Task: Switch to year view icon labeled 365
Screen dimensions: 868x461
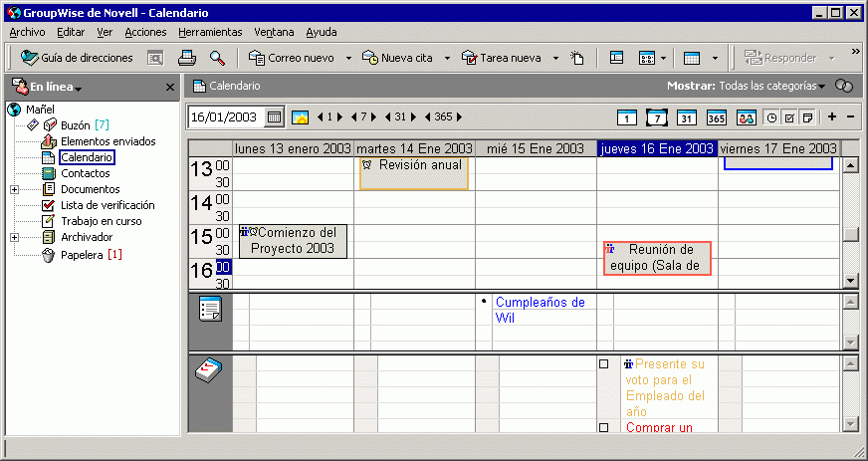Action: (x=717, y=117)
